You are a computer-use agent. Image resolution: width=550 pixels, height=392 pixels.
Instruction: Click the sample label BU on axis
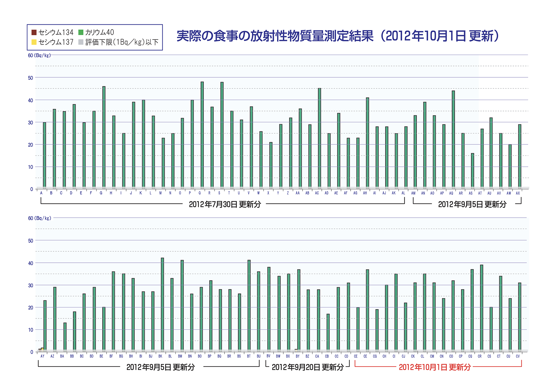click(258, 356)
